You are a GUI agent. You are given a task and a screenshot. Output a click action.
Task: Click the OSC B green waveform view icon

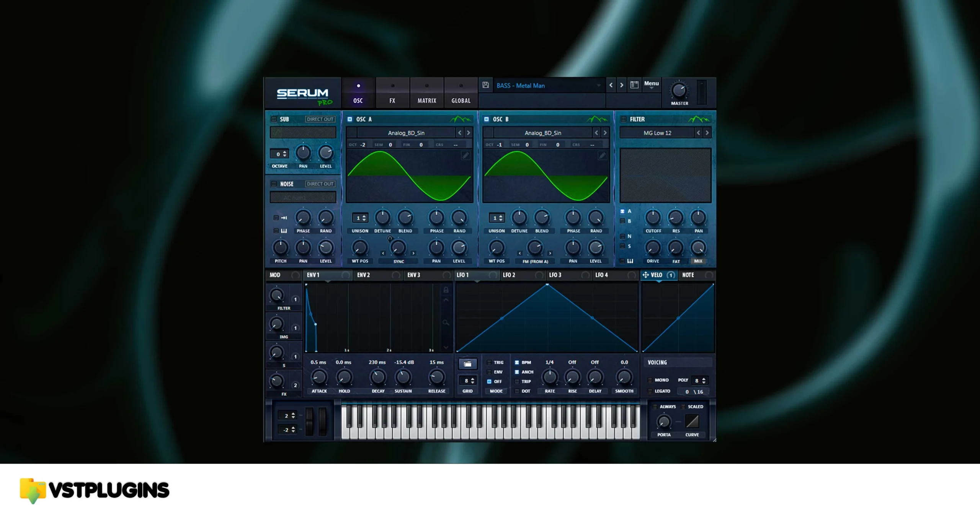pos(597,119)
